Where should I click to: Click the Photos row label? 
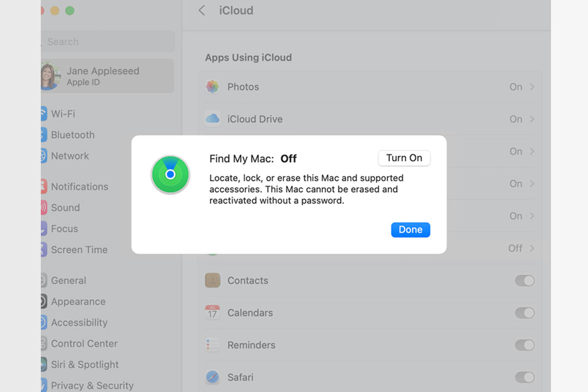pyautogui.click(x=243, y=87)
